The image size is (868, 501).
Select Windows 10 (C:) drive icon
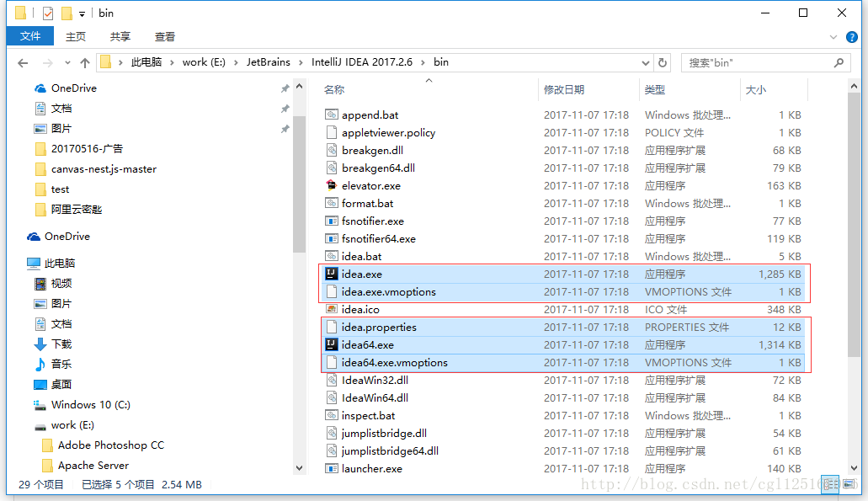click(x=40, y=405)
